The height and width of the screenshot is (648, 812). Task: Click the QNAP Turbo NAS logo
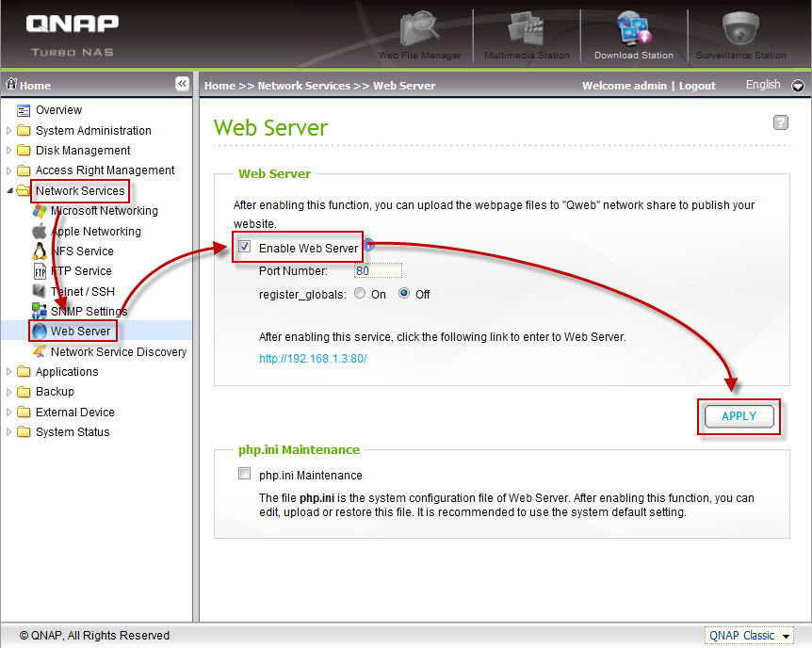[72, 36]
